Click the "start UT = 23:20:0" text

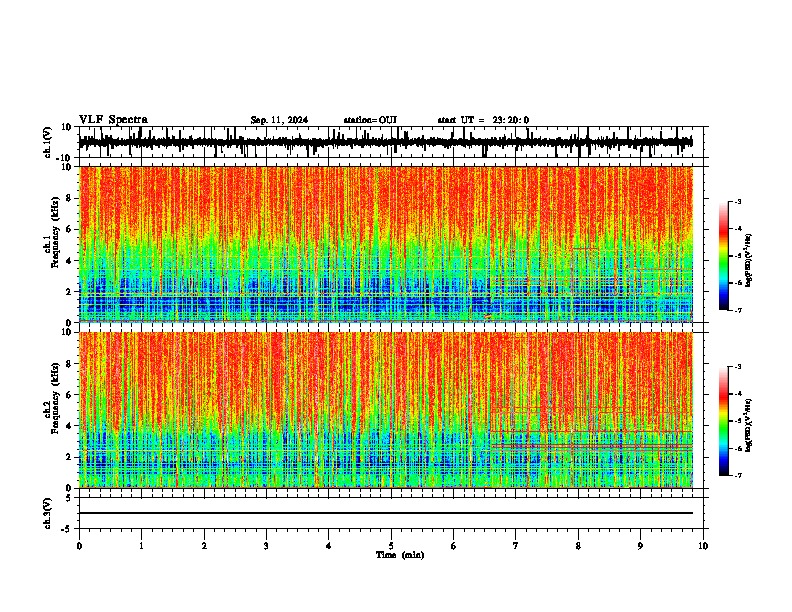pyautogui.click(x=483, y=120)
